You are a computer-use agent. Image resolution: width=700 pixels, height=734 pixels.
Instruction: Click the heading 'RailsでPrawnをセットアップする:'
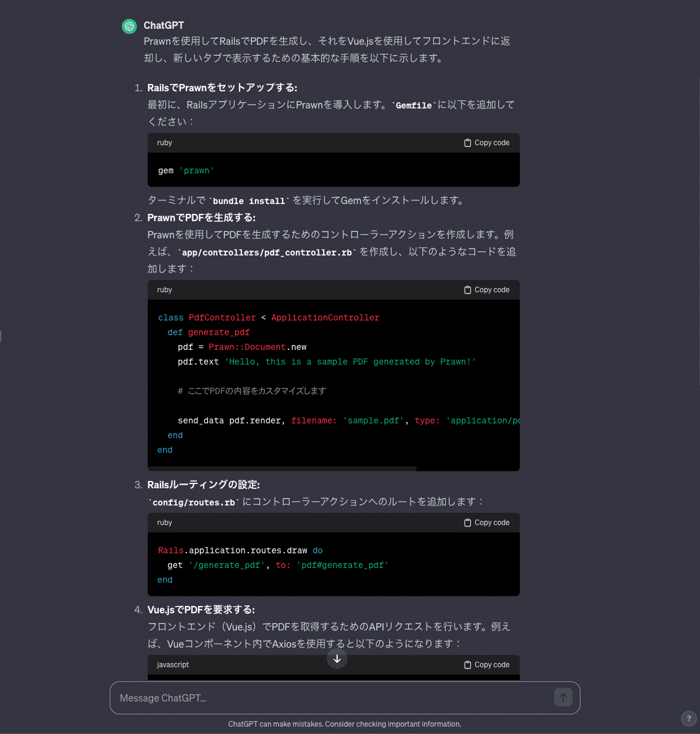click(x=223, y=88)
